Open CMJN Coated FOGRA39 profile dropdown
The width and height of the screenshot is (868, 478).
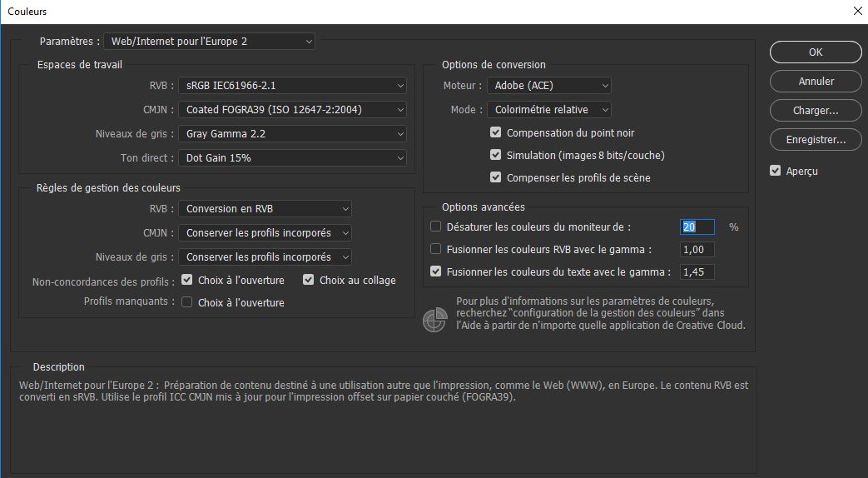293,109
